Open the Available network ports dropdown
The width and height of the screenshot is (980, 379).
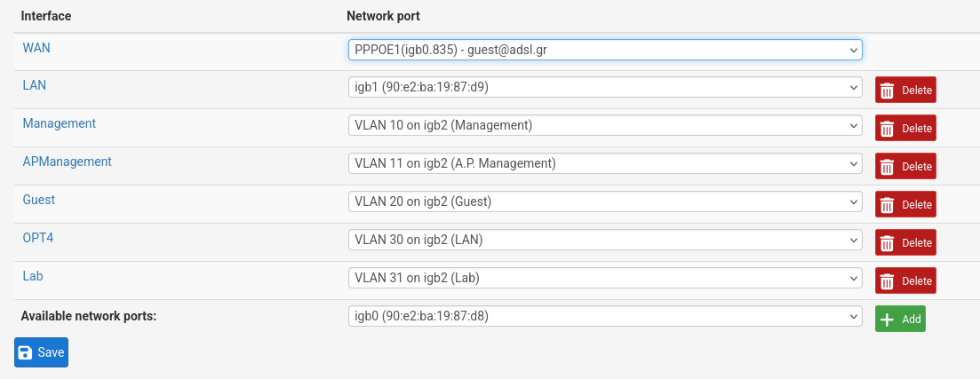point(605,316)
